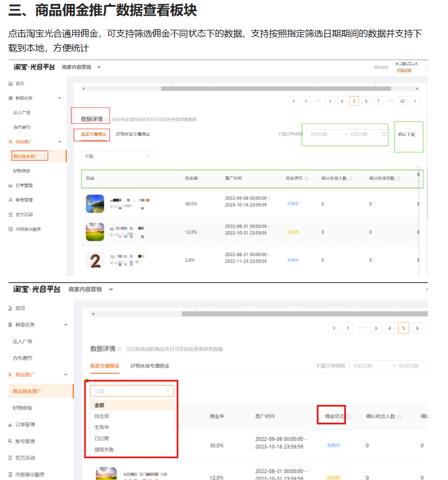This screenshot has width=448, height=480.
Task: Go to page 42 in the upper pagination
Action: coord(402,101)
